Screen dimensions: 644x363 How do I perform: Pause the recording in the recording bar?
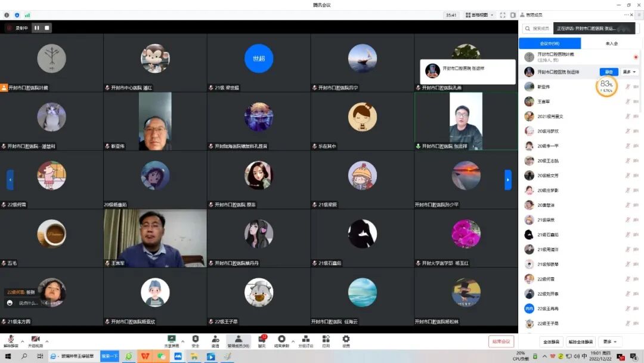point(36,28)
